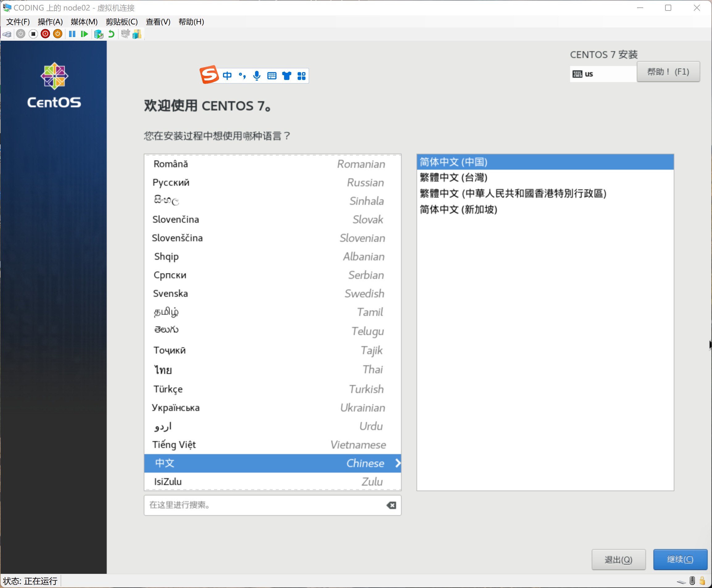This screenshot has width=712, height=588.
Task: Select the Telugu language row
Action: (272, 331)
